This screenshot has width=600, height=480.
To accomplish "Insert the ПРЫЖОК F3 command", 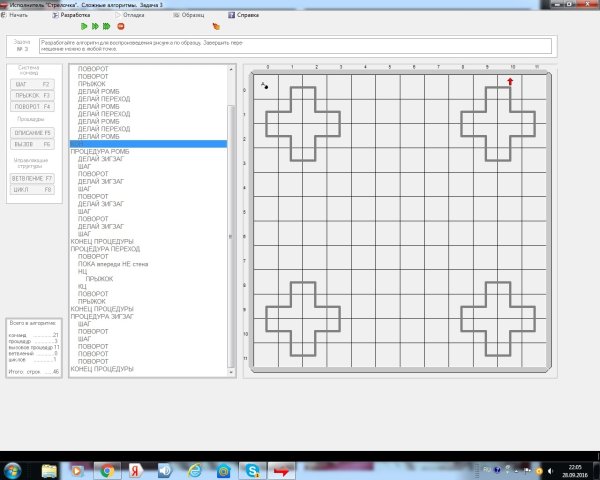I will pyautogui.click(x=32, y=95).
